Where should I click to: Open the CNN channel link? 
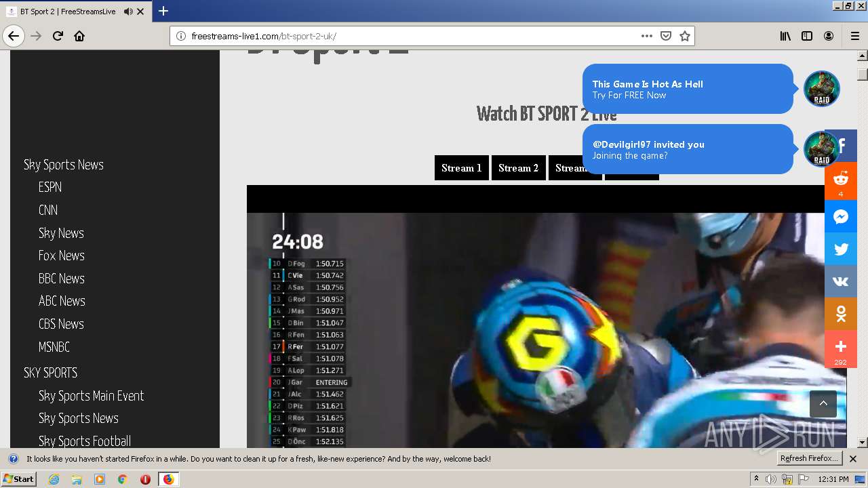coord(48,210)
